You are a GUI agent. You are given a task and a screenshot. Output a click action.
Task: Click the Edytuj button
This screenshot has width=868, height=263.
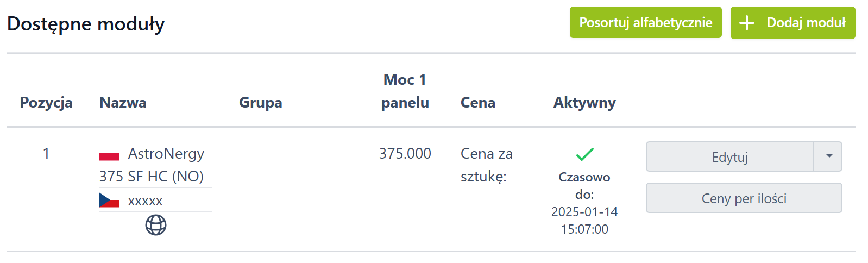[x=729, y=157]
